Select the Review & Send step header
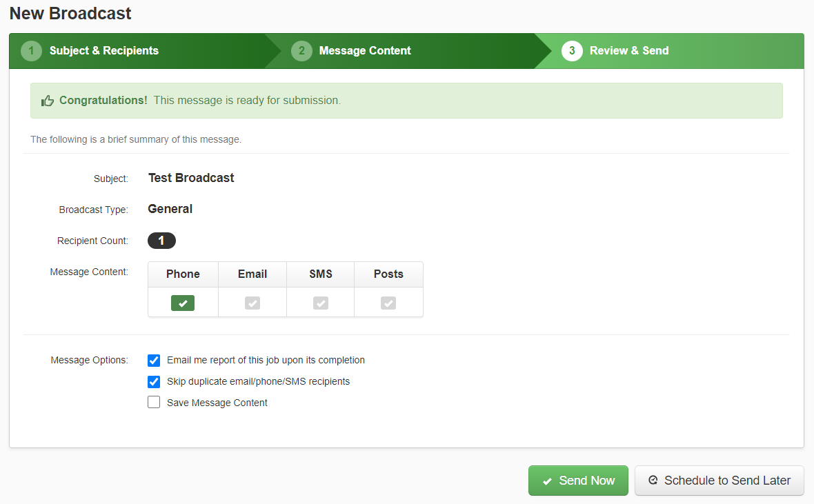The image size is (814, 504). tap(629, 50)
